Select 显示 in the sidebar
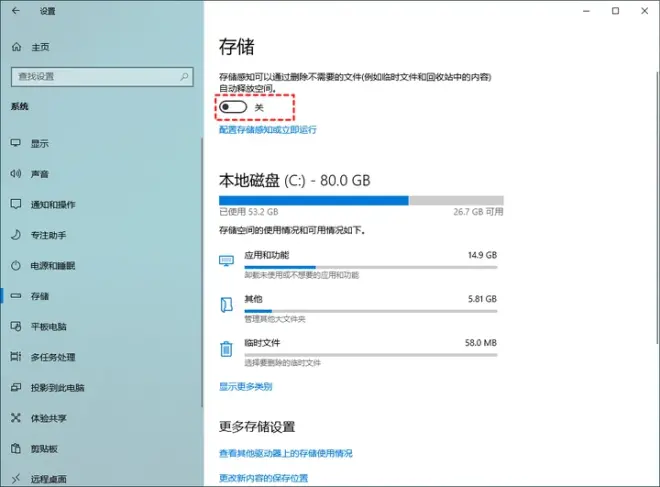 pyautogui.click(x=40, y=144)
